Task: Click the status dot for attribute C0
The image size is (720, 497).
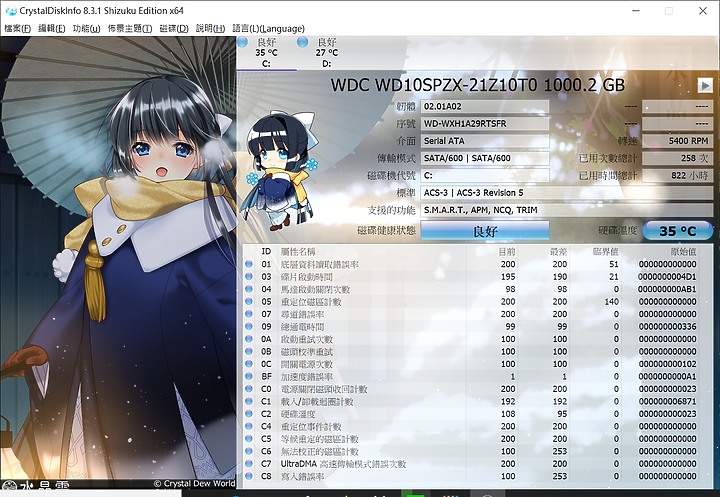Action: click(x=249, y=389)
